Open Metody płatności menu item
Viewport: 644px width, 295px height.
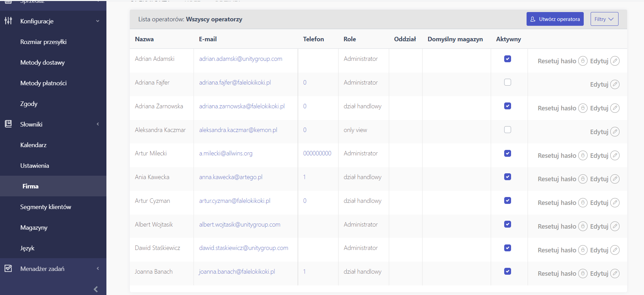(43, 83)
